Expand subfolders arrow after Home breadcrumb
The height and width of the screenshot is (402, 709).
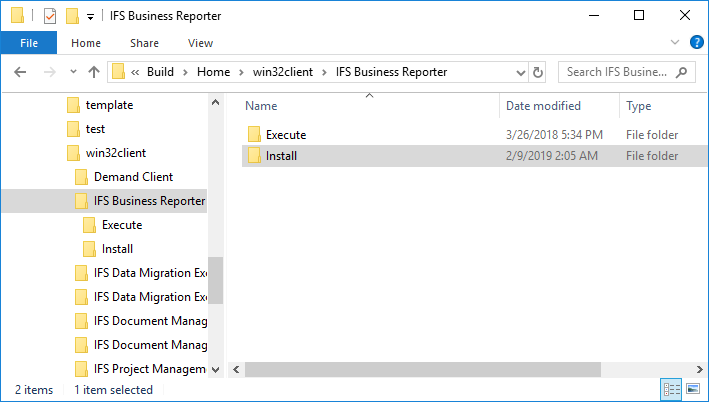tap(241, 72)
